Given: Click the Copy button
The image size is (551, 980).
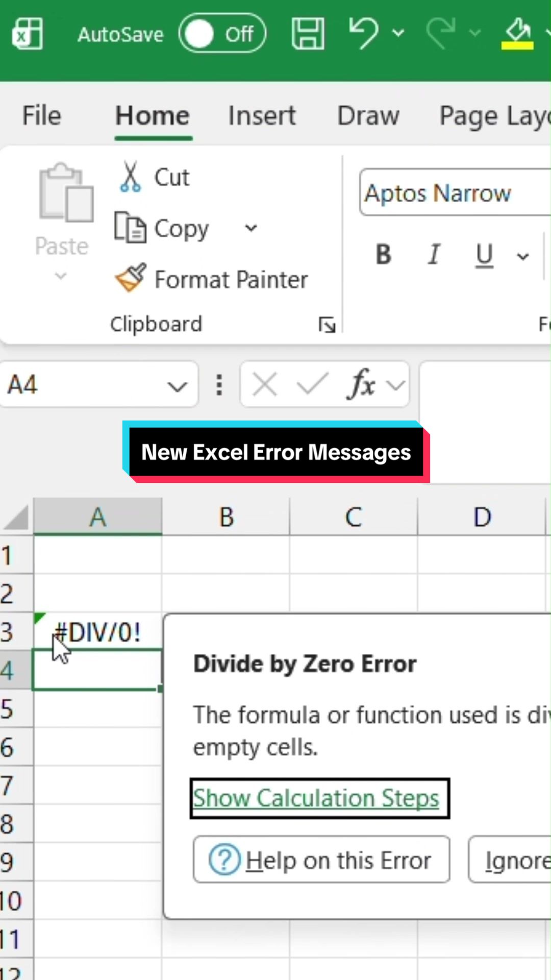Looking at the screenshot, I should click(x=162, y=228).
